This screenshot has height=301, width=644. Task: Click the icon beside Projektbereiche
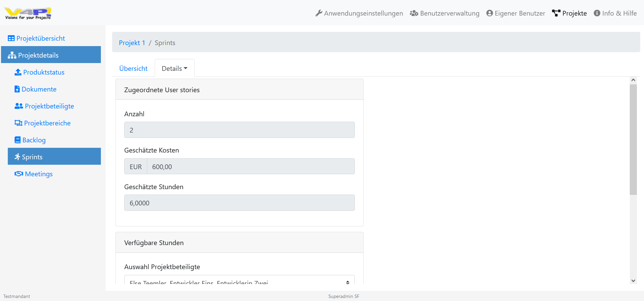[x=18, y=123]
